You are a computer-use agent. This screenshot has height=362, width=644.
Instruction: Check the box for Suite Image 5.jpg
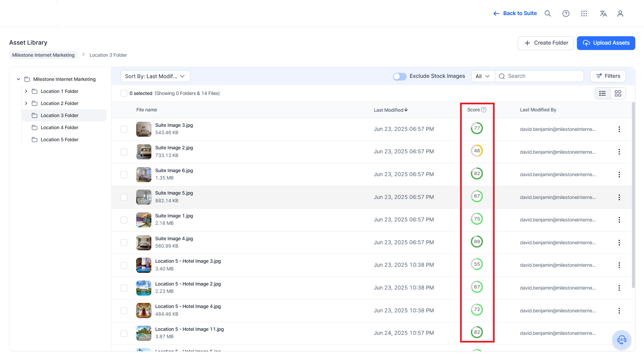[x=124, y=197]
